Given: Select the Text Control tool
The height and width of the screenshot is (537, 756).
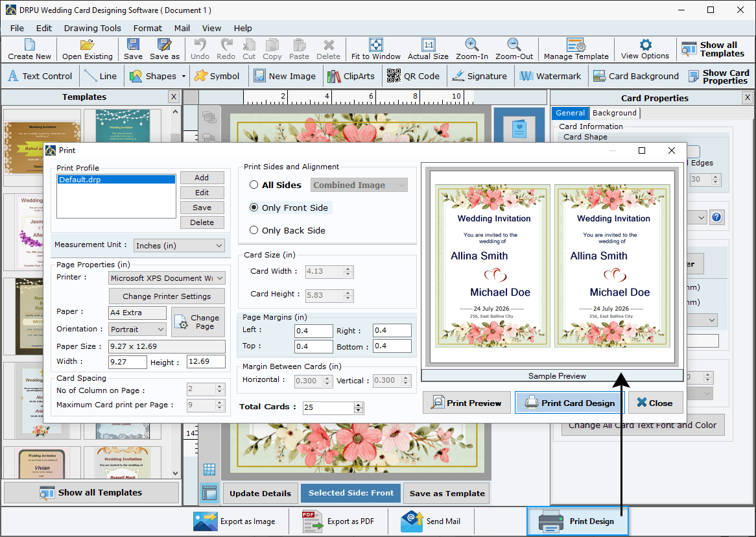Looking at the screenshot, I should [40, 76].
